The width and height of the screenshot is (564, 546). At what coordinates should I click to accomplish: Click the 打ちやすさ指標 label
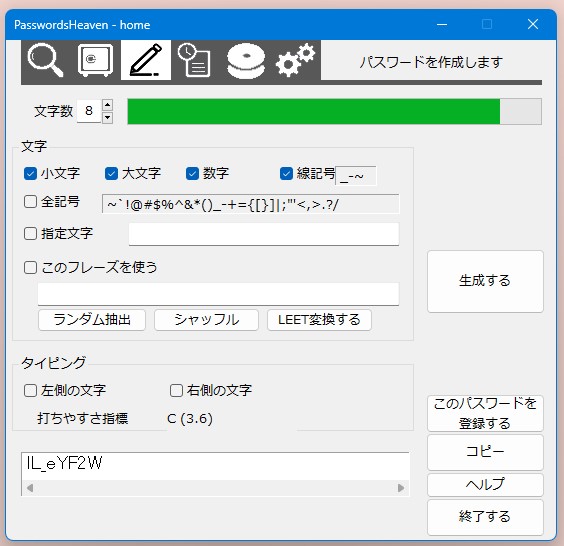(83, 419)
